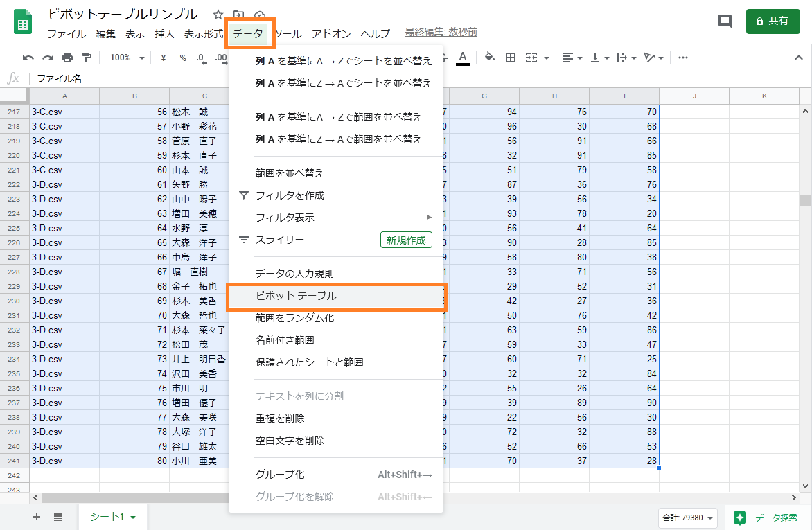Click the redo arrow in the toolbar

pos(48,58)
